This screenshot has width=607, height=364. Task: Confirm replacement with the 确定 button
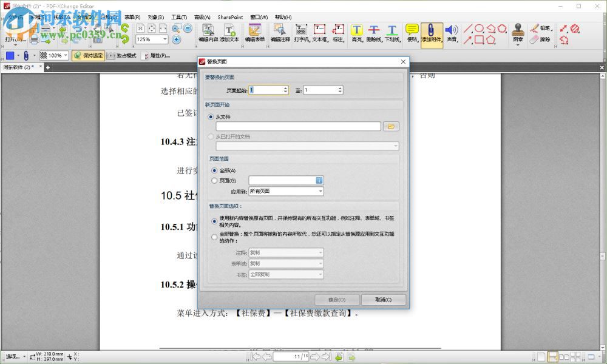pos(336,300)
